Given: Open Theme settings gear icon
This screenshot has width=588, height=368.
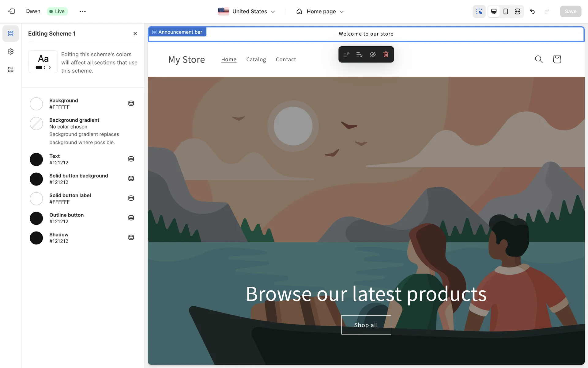Looking at the screenshot, I should click(x=11, y=52).
